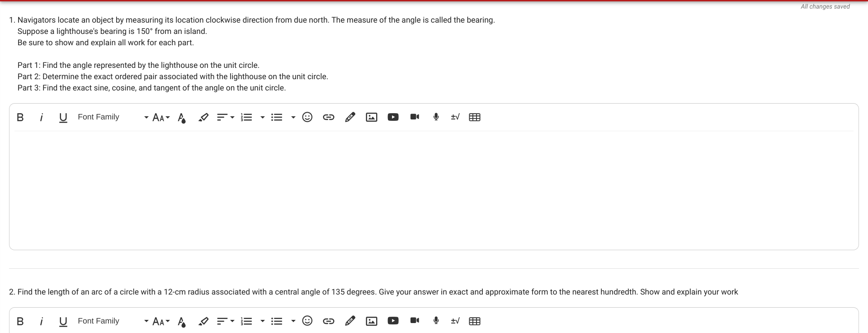The image size is (868, 333).
Task: Toggle italic in question 1 toolbar
Action: tap(41, 117)
